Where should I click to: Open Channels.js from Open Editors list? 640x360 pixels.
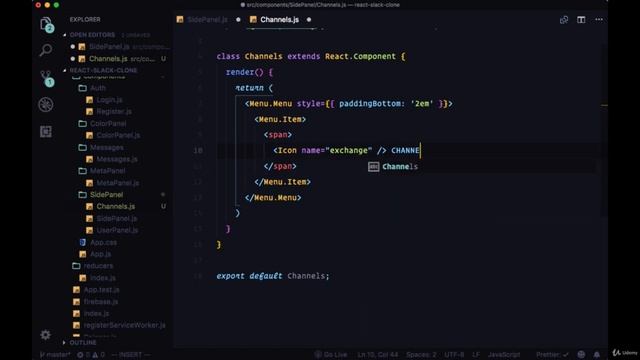108,59
